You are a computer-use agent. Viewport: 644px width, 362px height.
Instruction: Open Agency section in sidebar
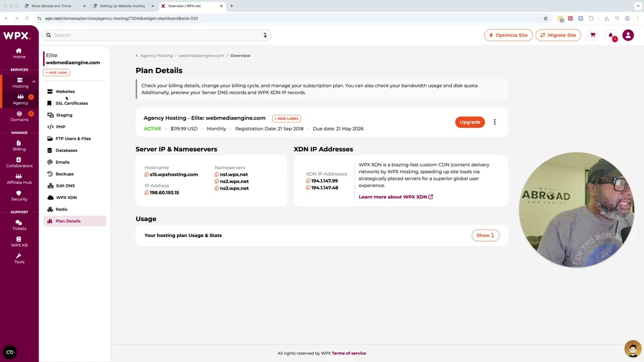click(20, 100)
